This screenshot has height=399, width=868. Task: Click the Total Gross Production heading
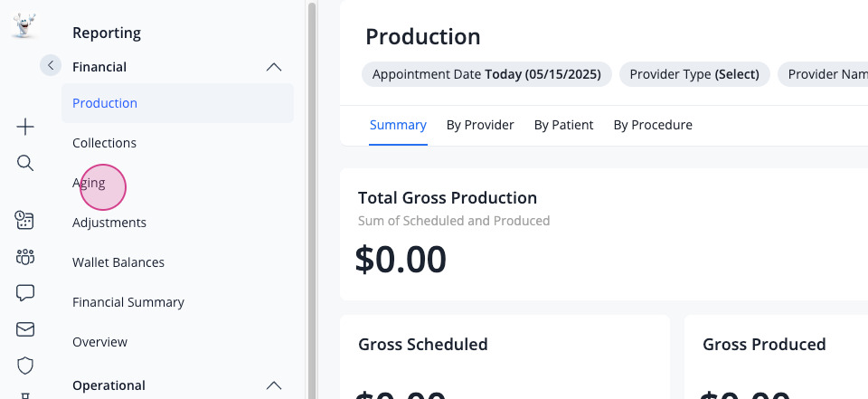pyautogui.click(x=448, y=198)
